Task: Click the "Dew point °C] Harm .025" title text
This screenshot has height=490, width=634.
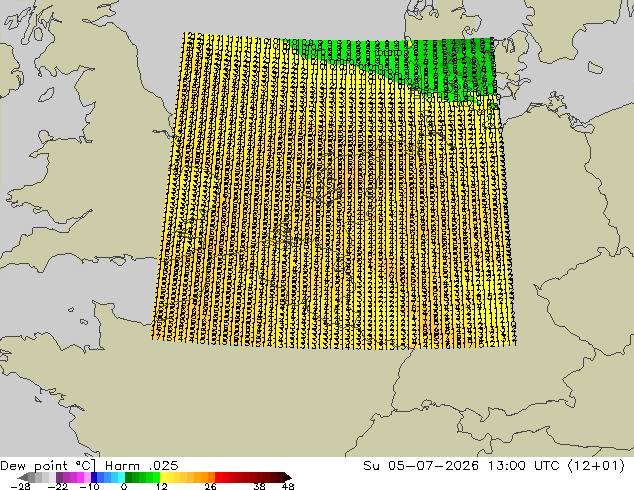Action: pos(89,466)
